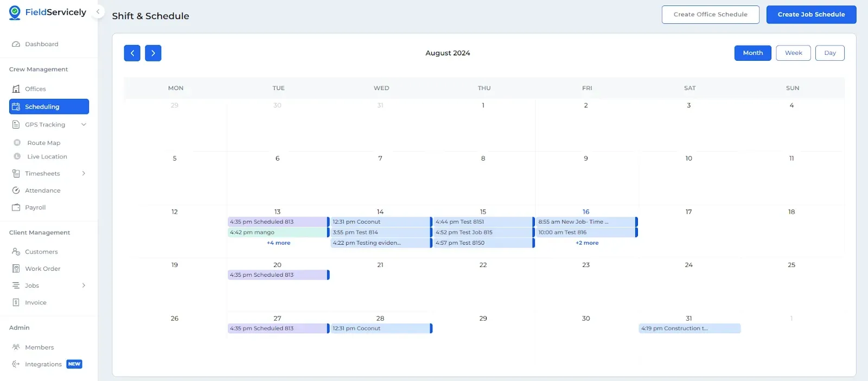Open Attendance menu item
This screenshot has height=381, width=868.
click(43, 190)
